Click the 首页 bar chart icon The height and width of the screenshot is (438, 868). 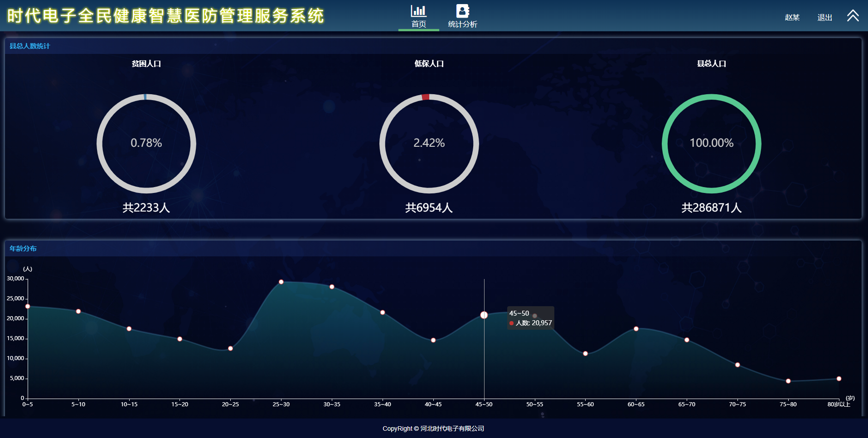pyautogui.click(x=418, y=11)
